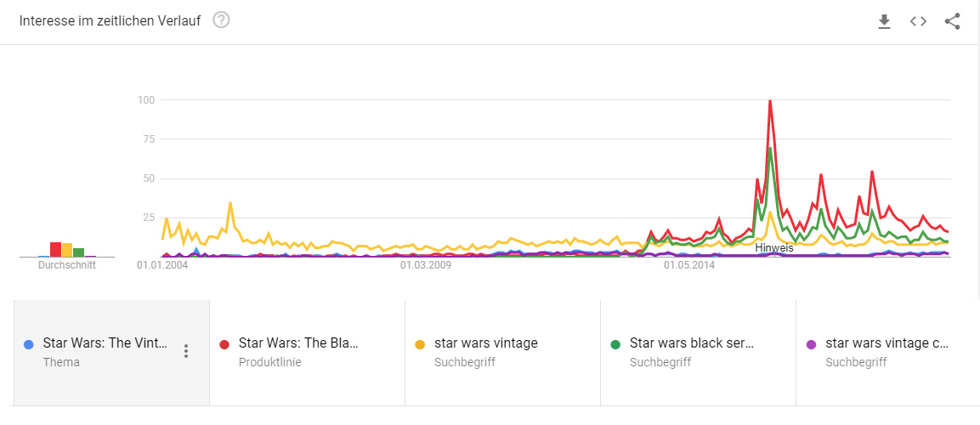Screen dimensions: 980x425
Task: Click the share icon
Action: [x=952, y=22]
